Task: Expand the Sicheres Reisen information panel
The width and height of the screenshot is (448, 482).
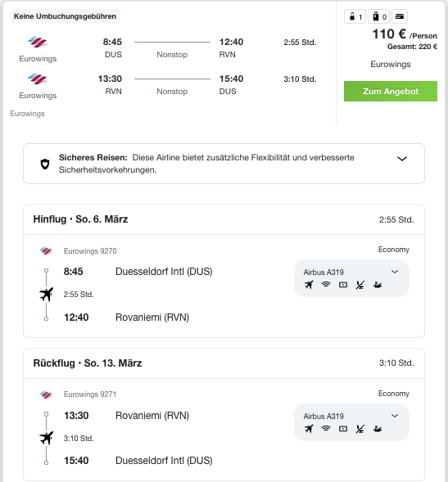Action: [402, 159]
